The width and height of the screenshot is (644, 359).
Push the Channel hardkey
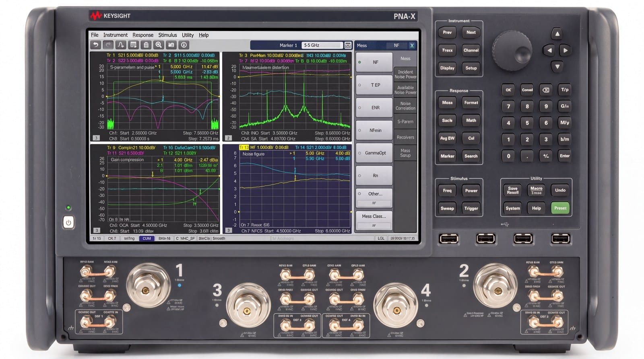click(471, 50)
